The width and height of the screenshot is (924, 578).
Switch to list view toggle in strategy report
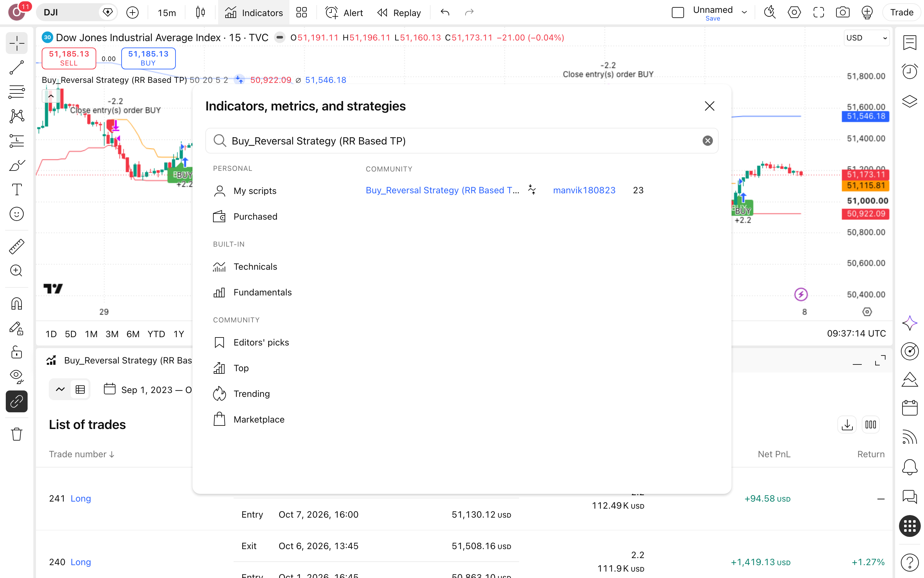[x=80, y=390]
